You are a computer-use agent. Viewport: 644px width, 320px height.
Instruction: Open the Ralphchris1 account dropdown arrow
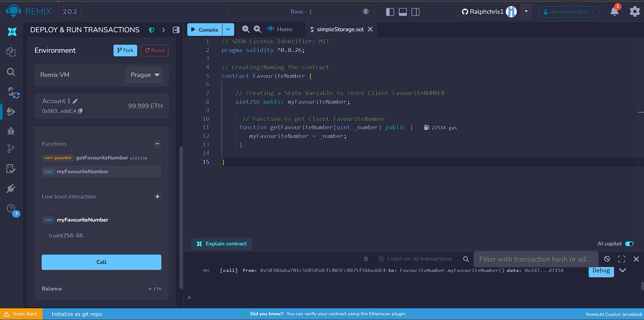pyautogui.click(x=526, y=11)
